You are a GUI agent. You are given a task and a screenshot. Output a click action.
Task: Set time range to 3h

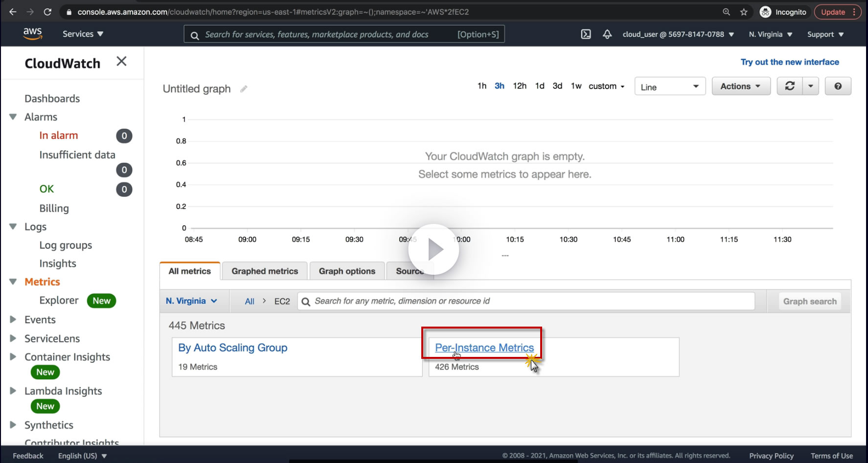(x=499, y=86)
